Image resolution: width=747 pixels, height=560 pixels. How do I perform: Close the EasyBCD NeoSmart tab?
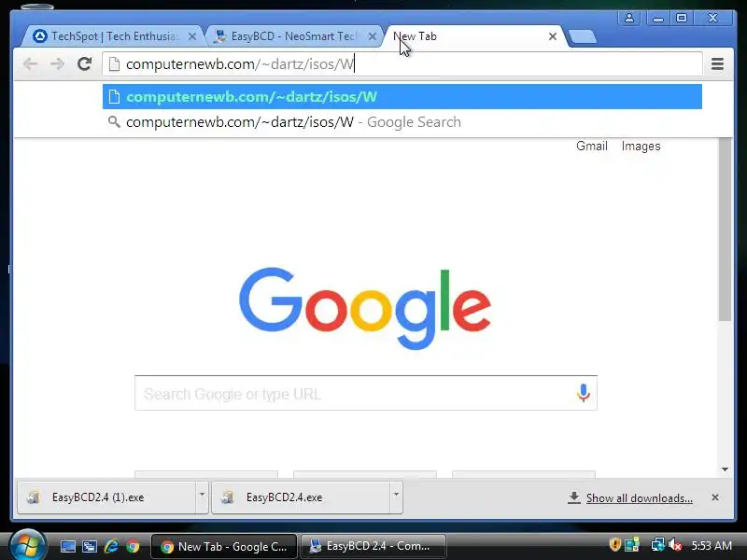point(373,36)
